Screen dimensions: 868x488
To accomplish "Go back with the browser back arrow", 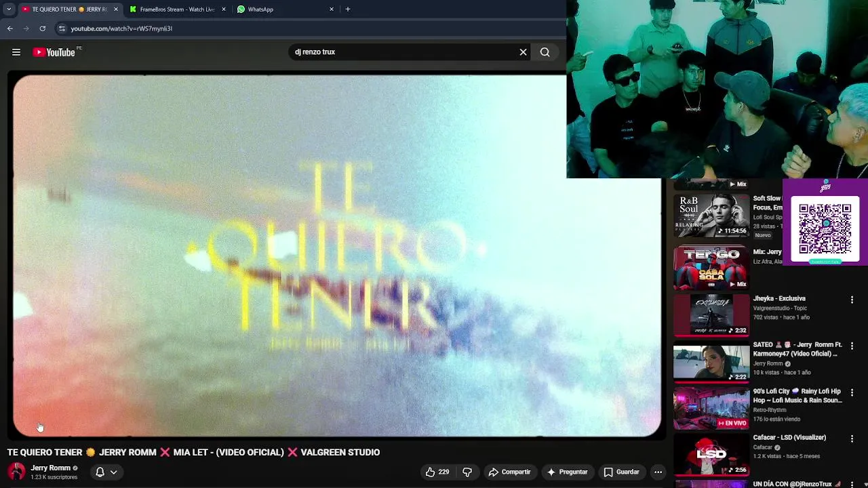I will pos(10,28).
